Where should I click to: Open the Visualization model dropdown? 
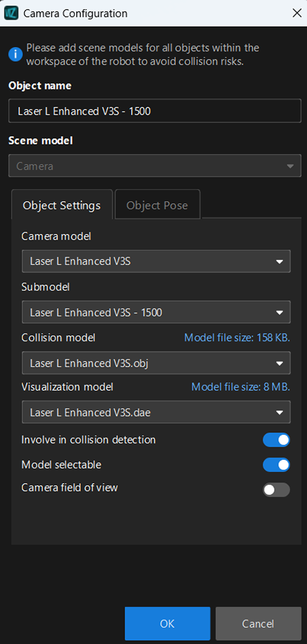[x=156, y=412]
